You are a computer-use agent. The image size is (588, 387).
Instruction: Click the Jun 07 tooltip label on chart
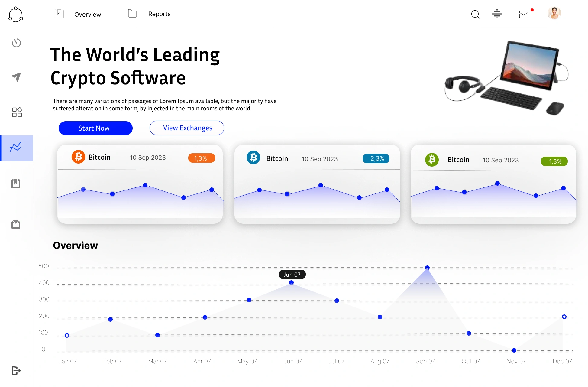point(292,275)
